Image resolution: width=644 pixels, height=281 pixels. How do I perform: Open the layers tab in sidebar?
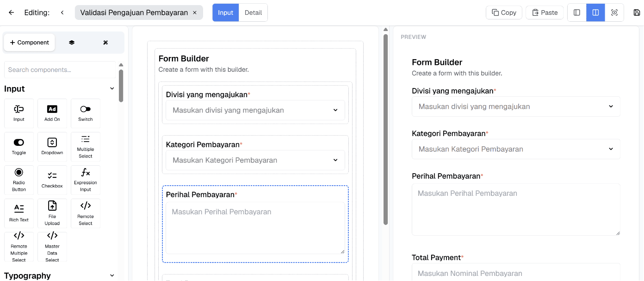click(x=72, y=43)
